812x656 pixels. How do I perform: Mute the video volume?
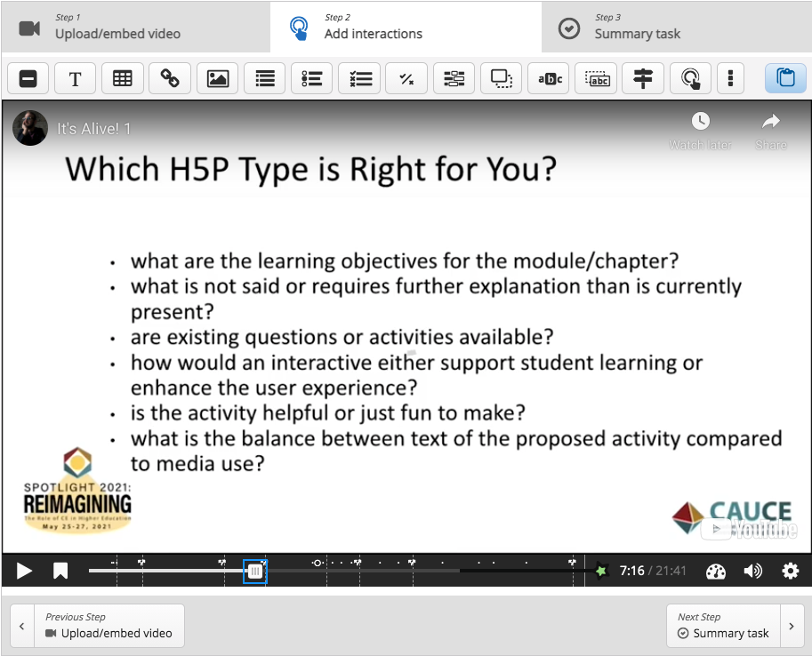coord(752,571)
